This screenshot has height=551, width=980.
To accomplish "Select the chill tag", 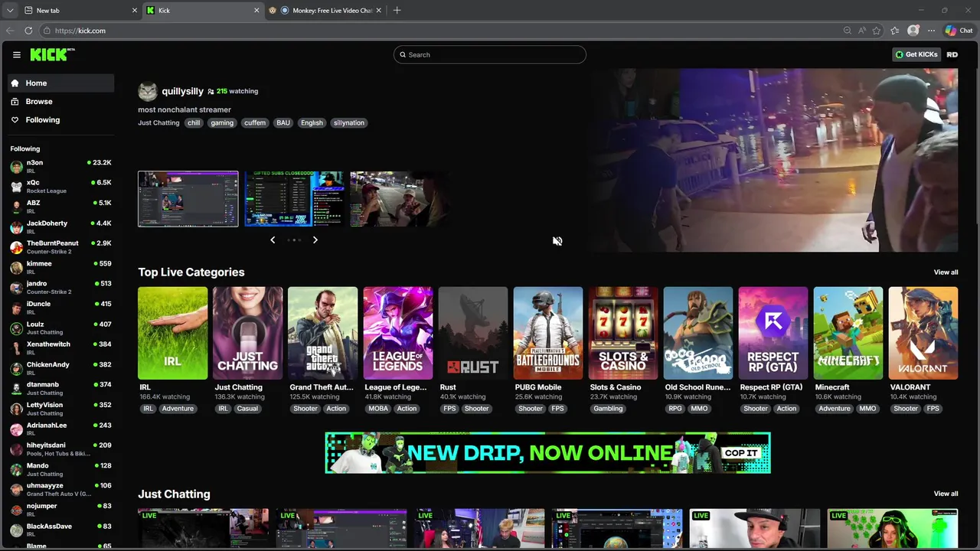I will (x=194, y=122).
